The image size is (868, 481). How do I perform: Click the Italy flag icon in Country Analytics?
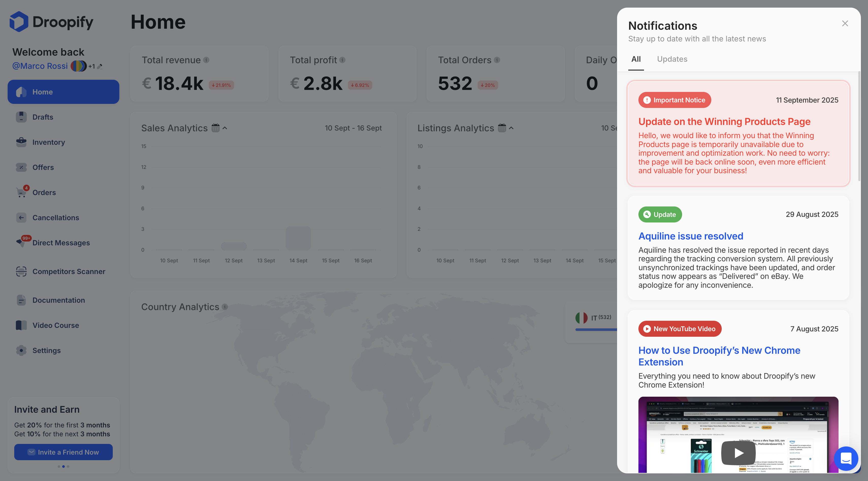582,317
